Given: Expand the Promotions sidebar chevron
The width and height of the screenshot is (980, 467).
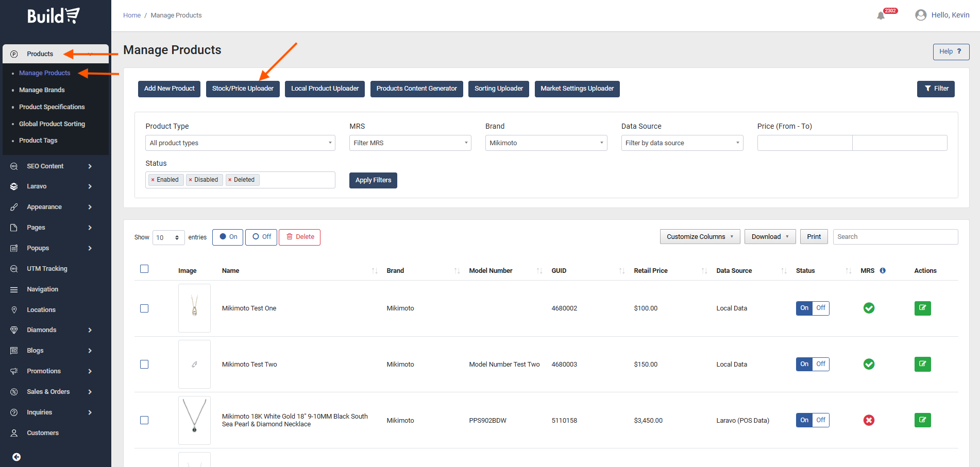Looking at the screenshot, I should point(90,371).
